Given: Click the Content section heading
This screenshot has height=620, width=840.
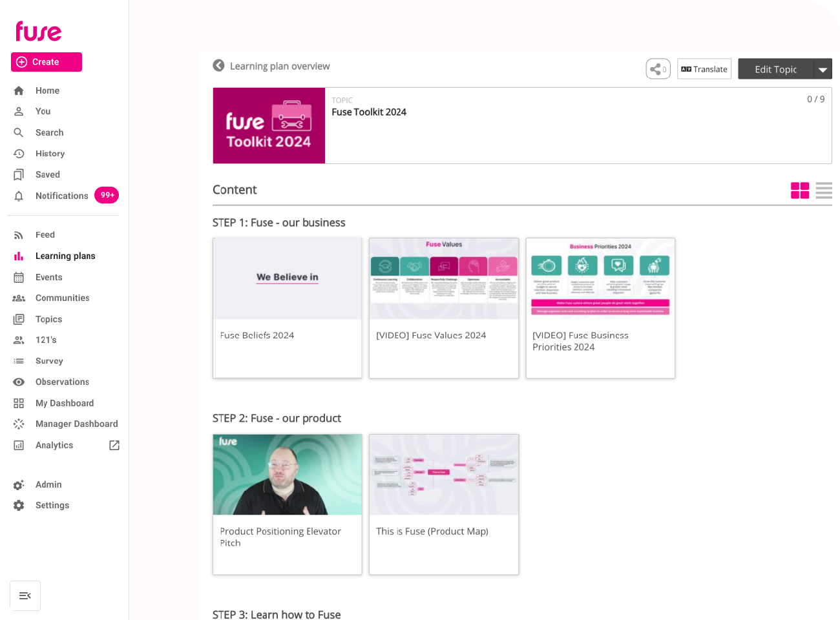Looking at the screenshot, I should point(235,190).
